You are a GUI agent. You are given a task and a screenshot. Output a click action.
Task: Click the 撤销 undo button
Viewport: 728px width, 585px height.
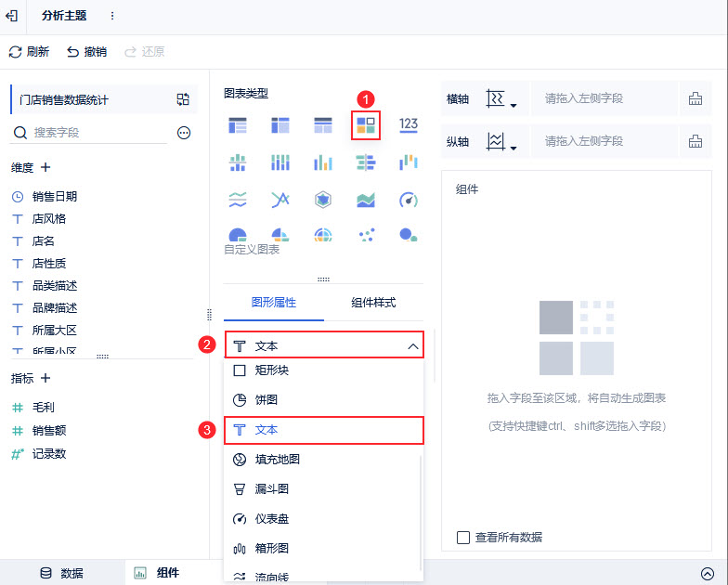coord(87,52)
